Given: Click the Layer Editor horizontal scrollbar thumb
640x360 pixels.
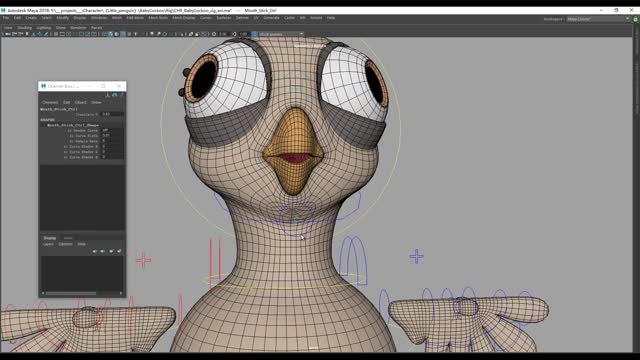Looking at the screenshot, I should 71,293.
